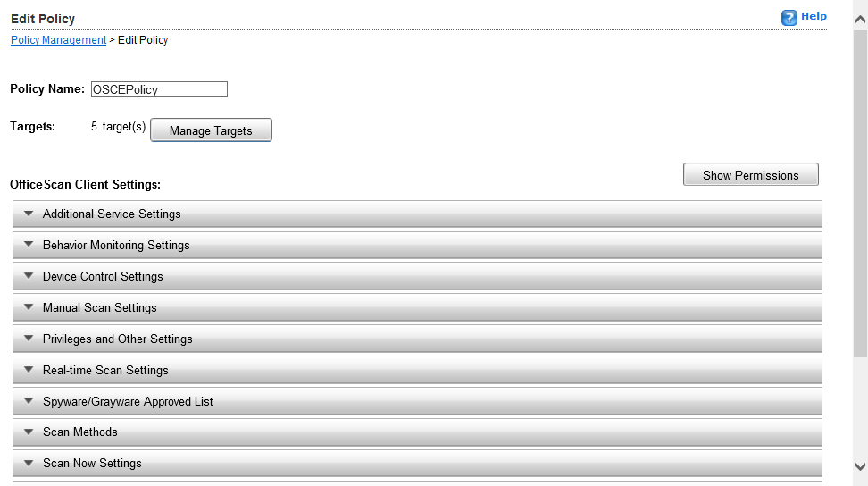Expand the Additional Service Settings arrow
This screenshot has height=486, width=868.
[29, 214]
